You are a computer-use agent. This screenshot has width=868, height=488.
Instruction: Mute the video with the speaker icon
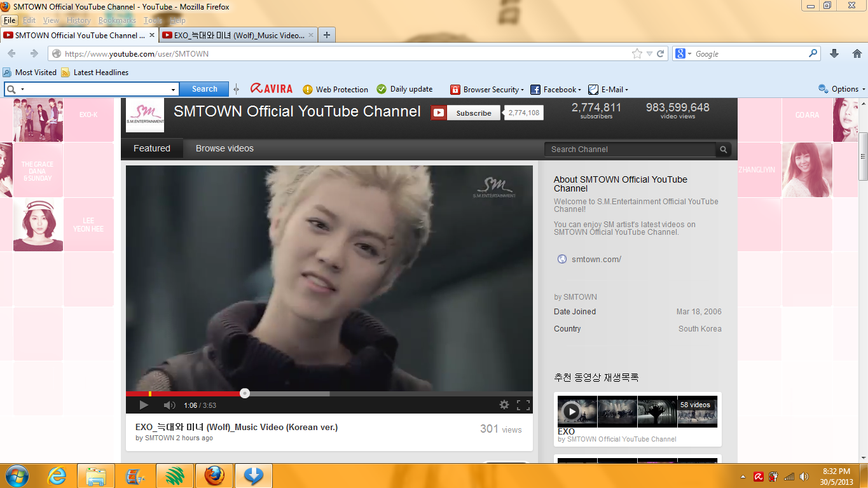[169, 405]
